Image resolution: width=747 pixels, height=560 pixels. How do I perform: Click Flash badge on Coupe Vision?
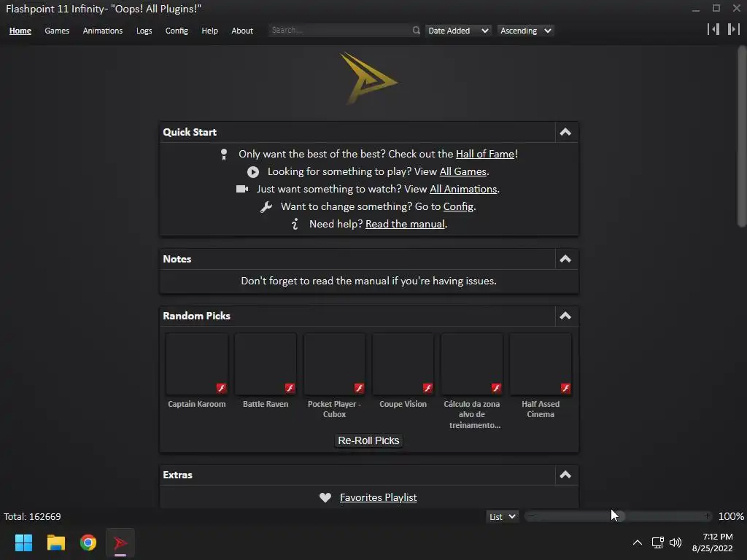pos(427,388)
